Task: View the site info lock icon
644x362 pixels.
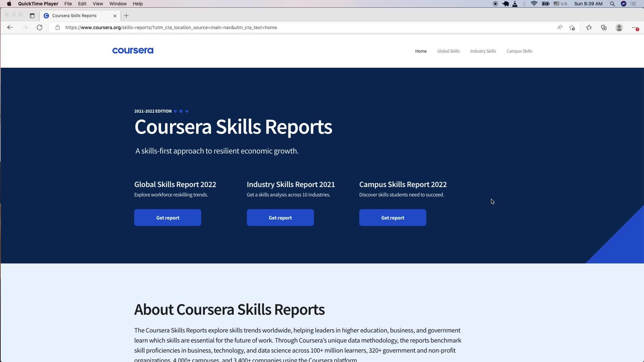Action: (58, 27)
